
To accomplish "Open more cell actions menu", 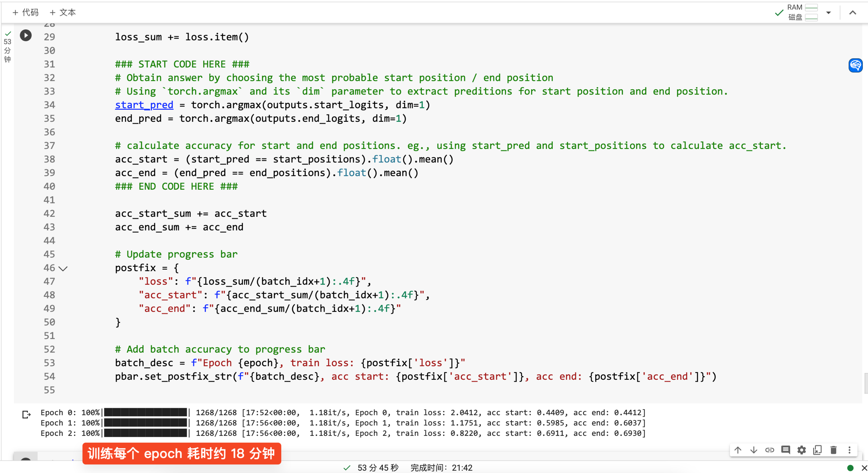I will tap(849, 450).
